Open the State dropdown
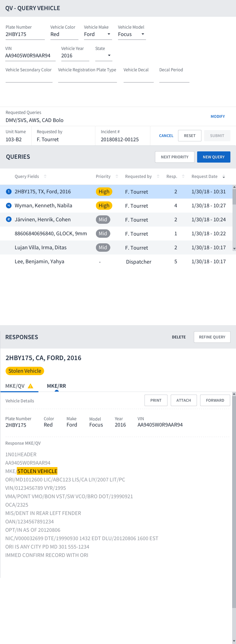The image size is (236, 644). [x=109, y=56]
